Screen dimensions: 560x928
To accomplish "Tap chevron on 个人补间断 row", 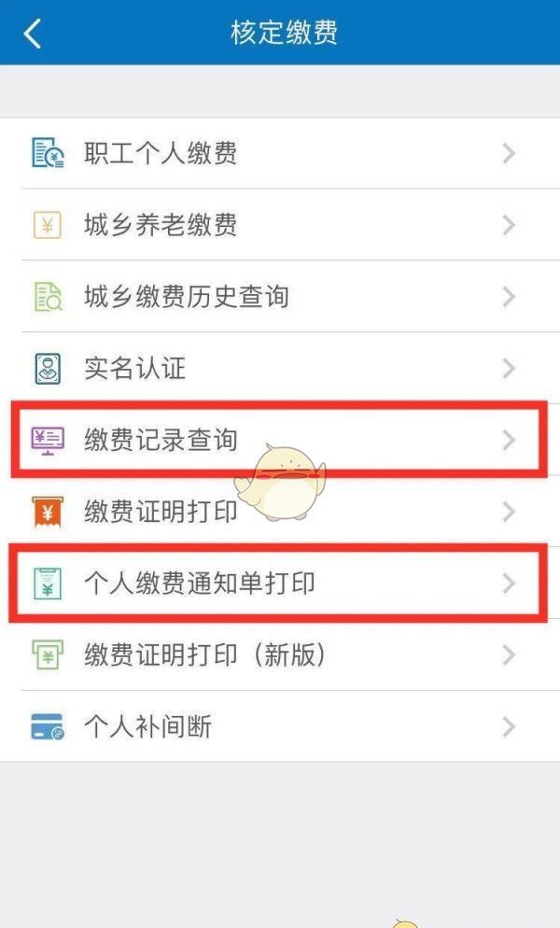I will point(509,726).
